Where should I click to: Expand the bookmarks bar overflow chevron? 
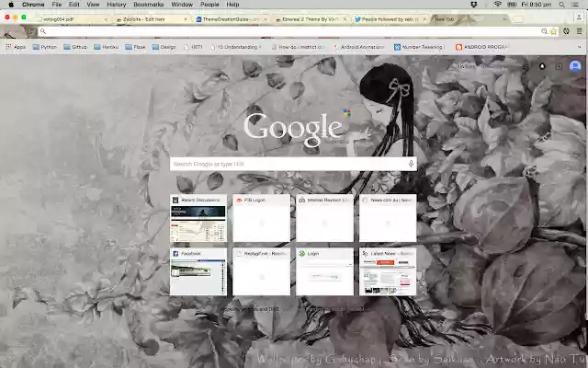[580, 47]
